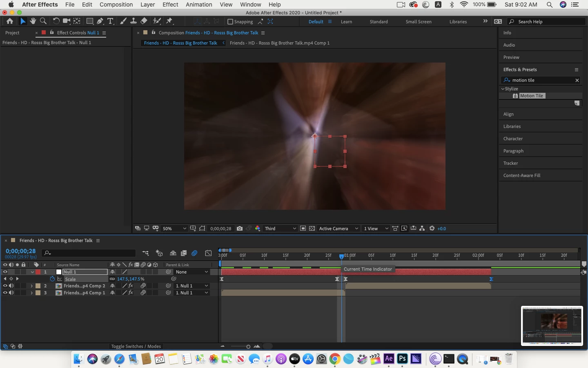Switch to the Project panel tab
The image size is (588, 368).
(x=12, y=33)
